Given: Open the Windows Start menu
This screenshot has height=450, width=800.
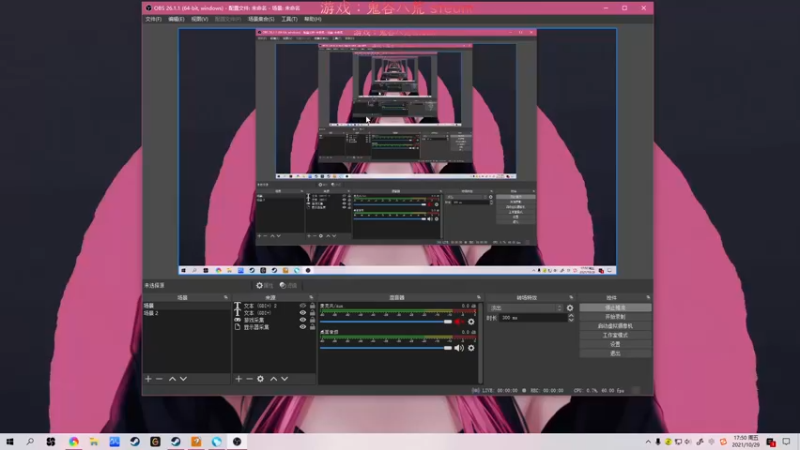Looking at the screenshot, I should (10, 442).
